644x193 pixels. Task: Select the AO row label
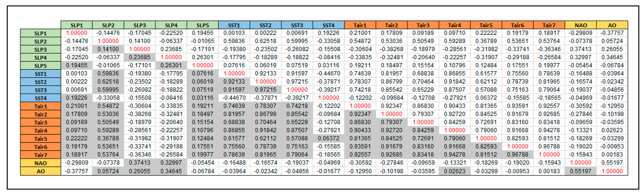click(40, 171)
